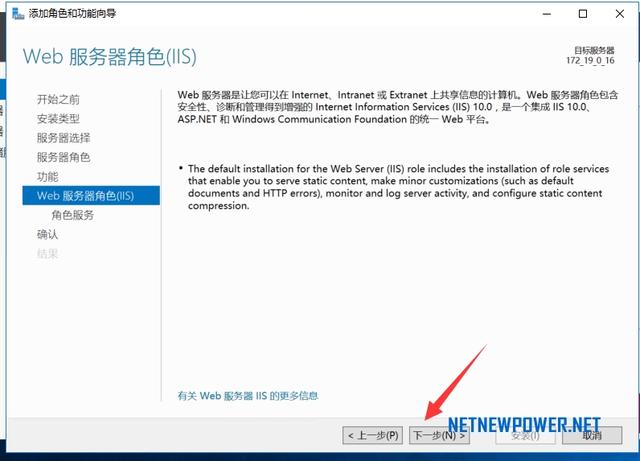Image resolution: width=640 pixels, height=461 pixels.
Task: Click the 目标服务器 label
Action: [594, 50]
